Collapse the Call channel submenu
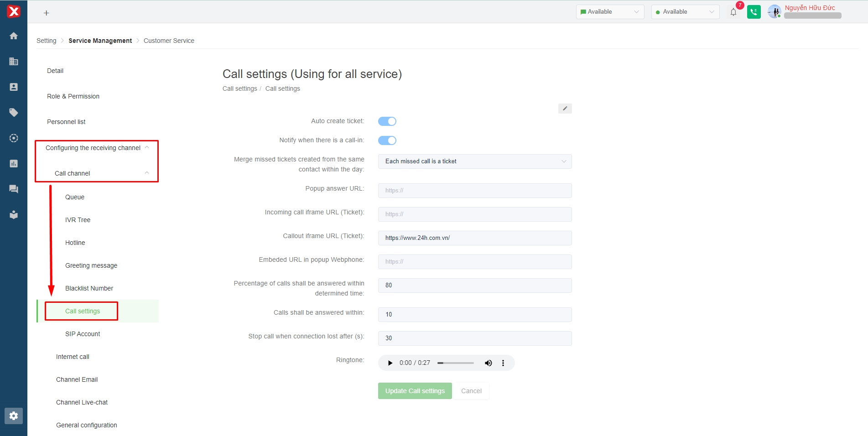The width and height of the screenshot is (868, 436). 147,173
